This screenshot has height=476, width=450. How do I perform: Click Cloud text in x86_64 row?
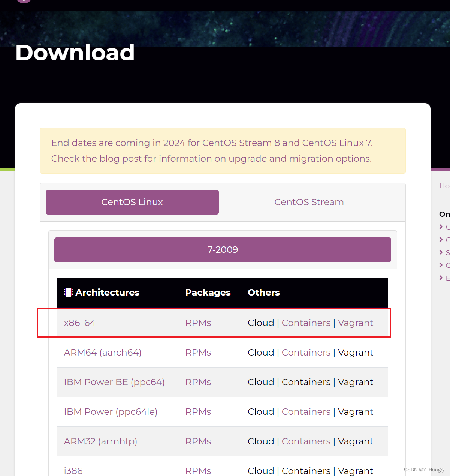coord(261,323)
